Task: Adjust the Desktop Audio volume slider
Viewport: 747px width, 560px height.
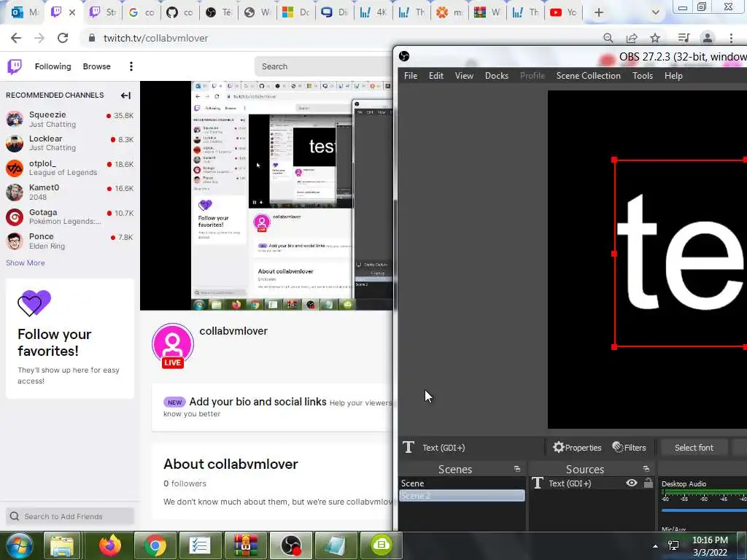Action: (704, 510)
